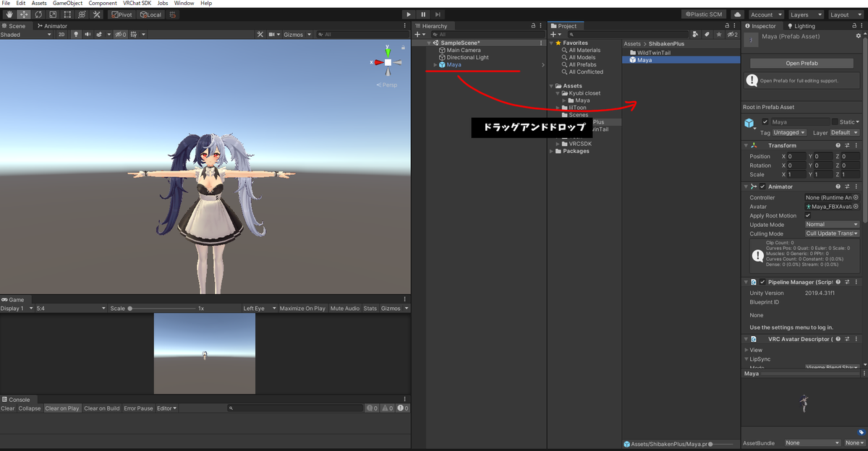Open the Window menu
This screenshot has width=868, height=451.
click(x=184, y=4)
